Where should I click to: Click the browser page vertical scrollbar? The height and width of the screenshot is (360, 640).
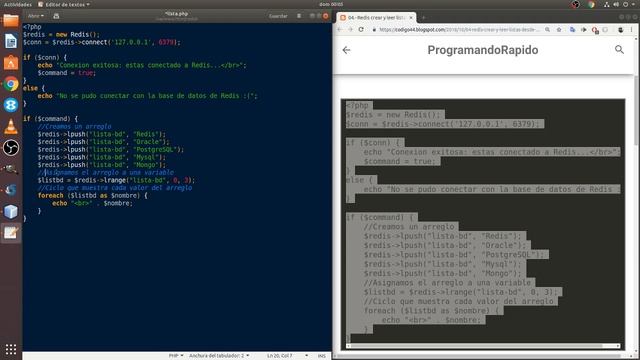[x=637, y=110]
